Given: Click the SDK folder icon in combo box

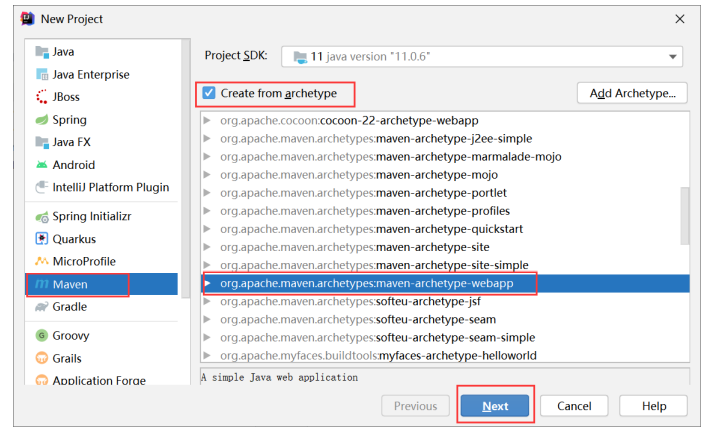Looking at the screenshot, I should (300, 57).
